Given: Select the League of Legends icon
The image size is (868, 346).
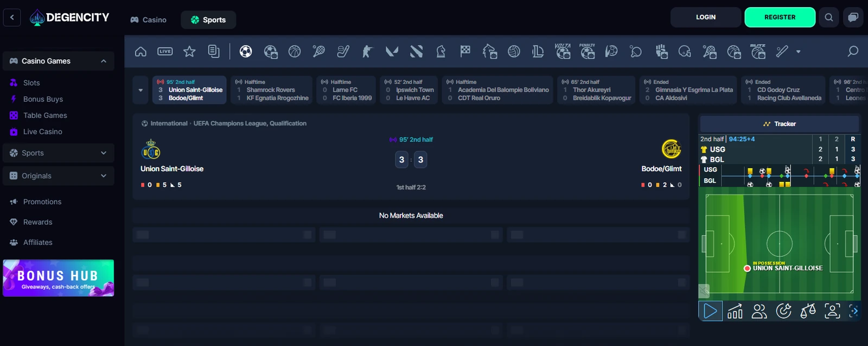Looking at the screenshot, I should pos(538,52).
